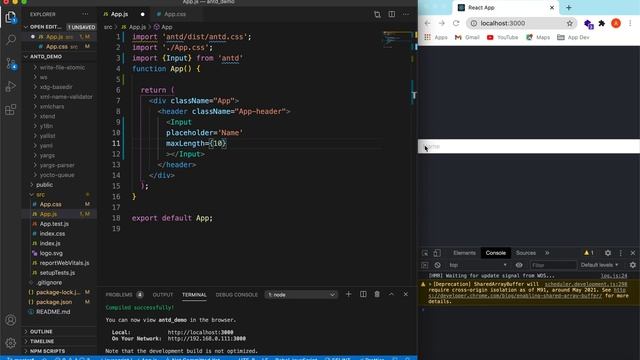640x360 pixels.
Task: Open editor more actions menu
Action: coord(406,14)
